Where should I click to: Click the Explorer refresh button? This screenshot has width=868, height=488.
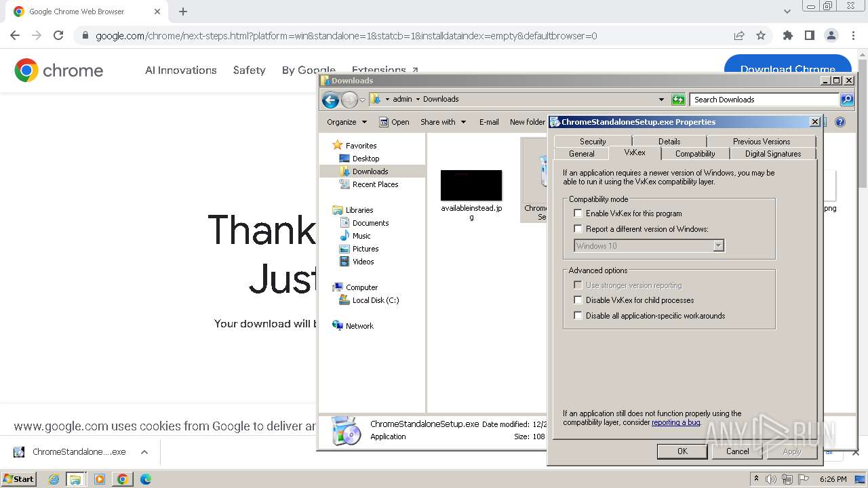678,100
